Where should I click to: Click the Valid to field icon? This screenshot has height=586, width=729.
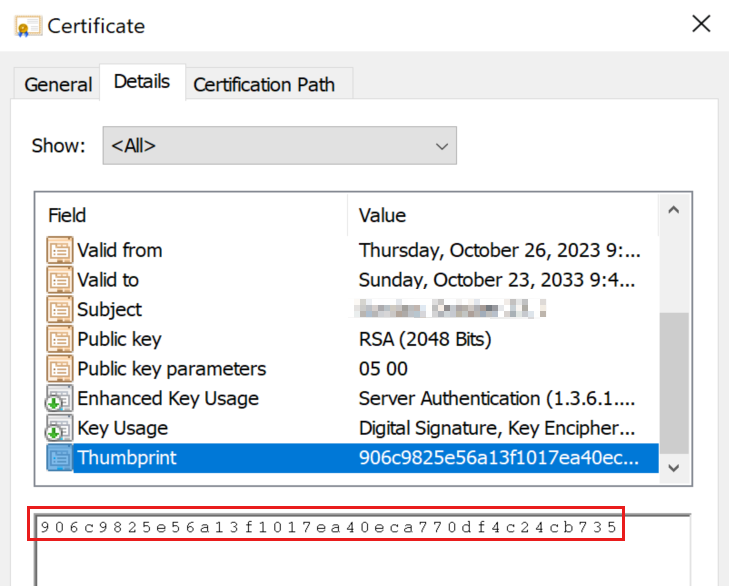[x=60, y=280]
